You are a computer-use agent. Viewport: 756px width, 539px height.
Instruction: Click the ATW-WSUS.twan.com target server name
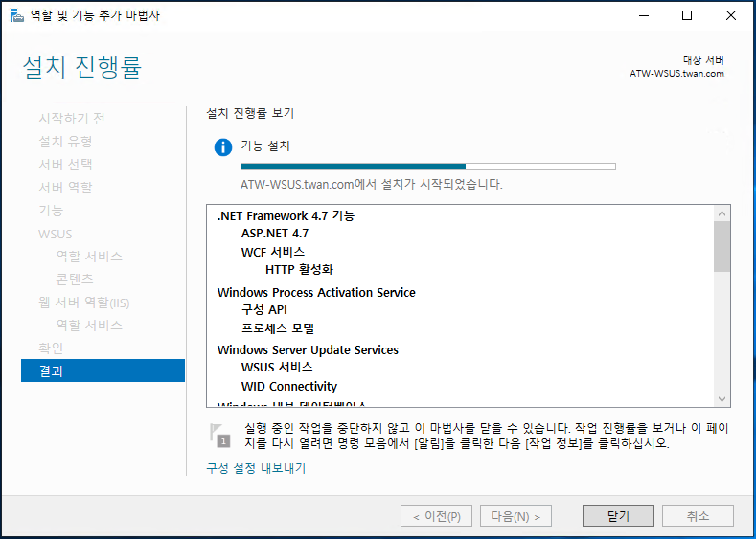[676, 74]
